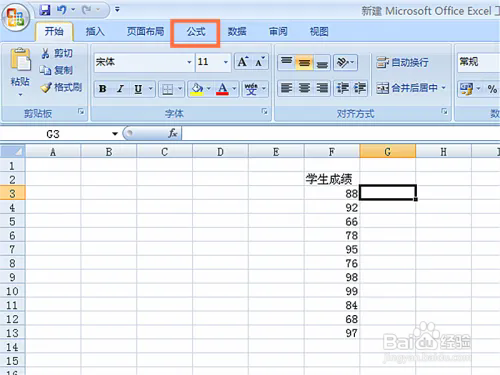Set top vertical alignment
Viewport: 500px width, 375px height.
(286, 62)
